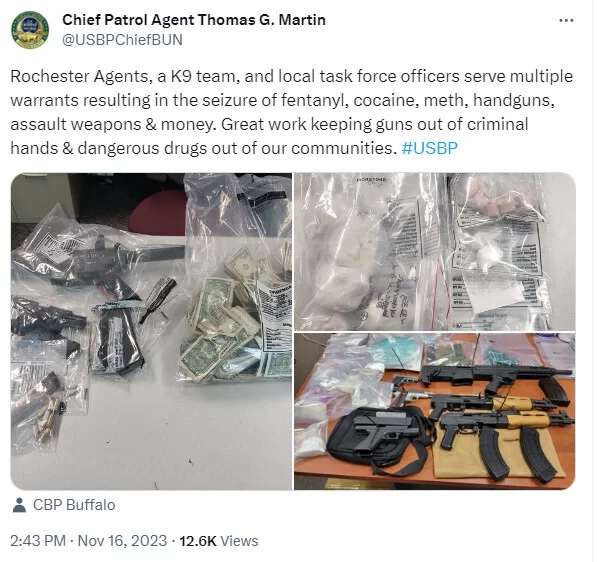Open the three-dot more options menu

(566, 21)
